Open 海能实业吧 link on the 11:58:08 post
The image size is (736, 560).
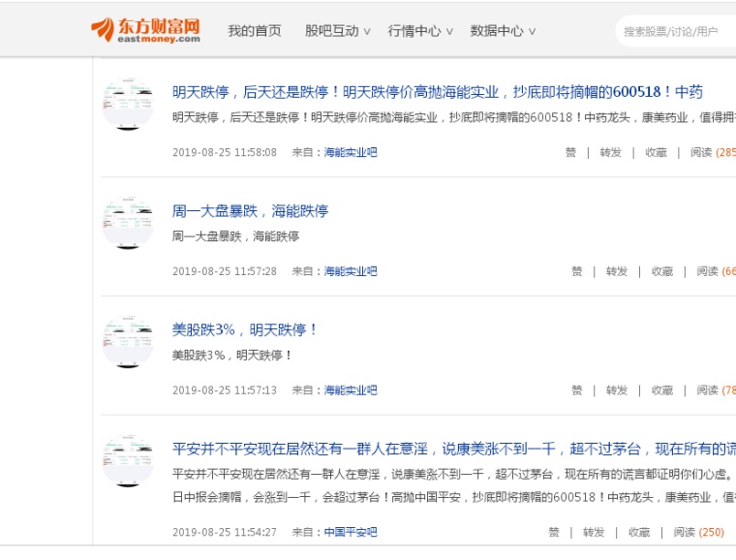pyautogui.click(x=351, y=152)
